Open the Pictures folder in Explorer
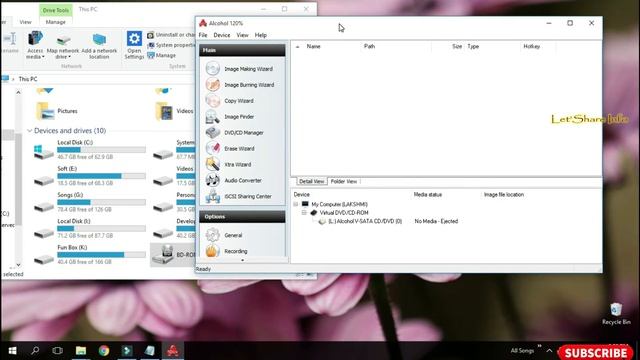The width and height of the screenshot is (640, 360). tap(57, 111)
